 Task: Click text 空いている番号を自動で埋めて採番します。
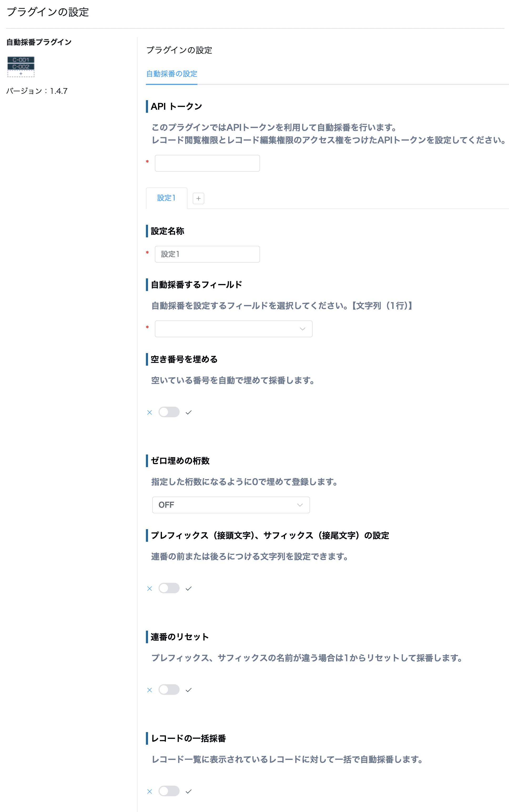tap(233, 380)
